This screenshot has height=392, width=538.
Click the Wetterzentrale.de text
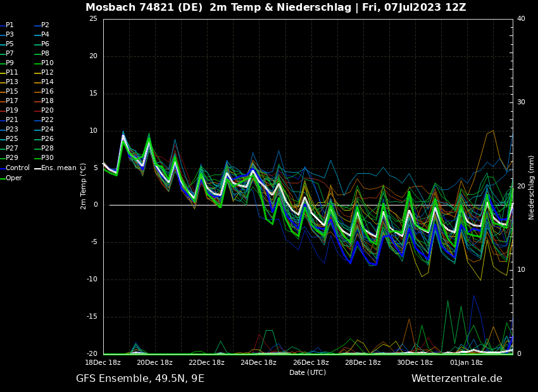[456, 379]
